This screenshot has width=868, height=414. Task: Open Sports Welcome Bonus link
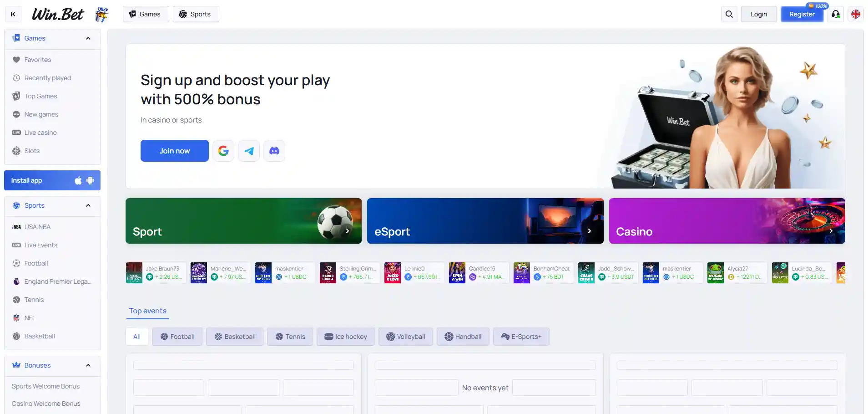(45, 386)
